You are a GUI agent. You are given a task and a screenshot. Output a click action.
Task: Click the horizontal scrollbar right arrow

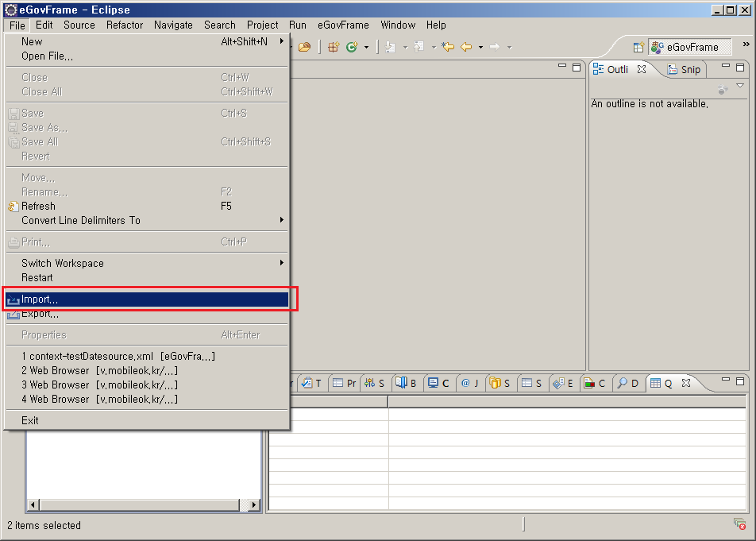pos(254,504)
